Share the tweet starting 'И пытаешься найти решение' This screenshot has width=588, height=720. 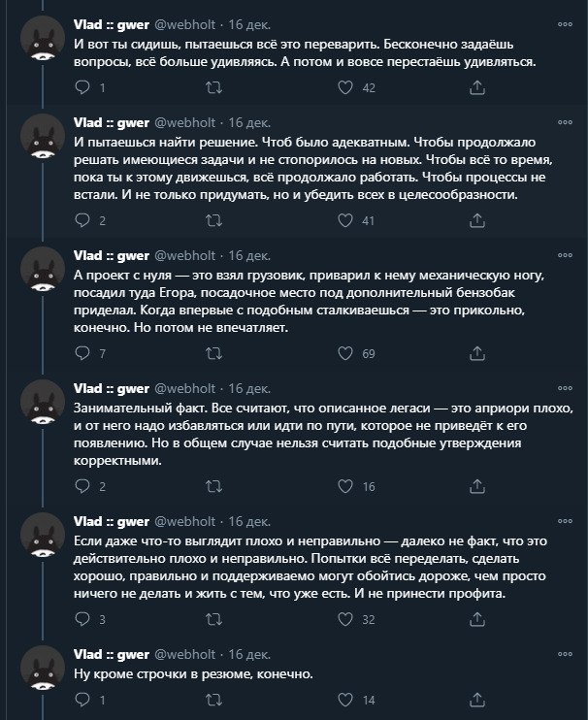476,221
